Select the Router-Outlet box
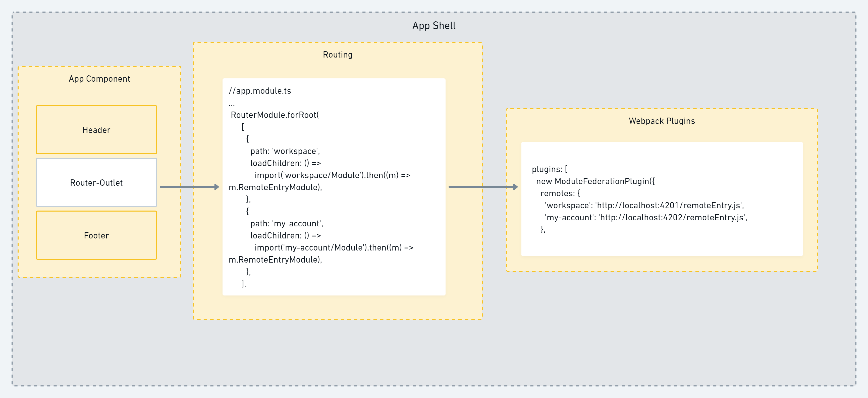The height and width of the screenshot is (398, 868). pos(96,182)
